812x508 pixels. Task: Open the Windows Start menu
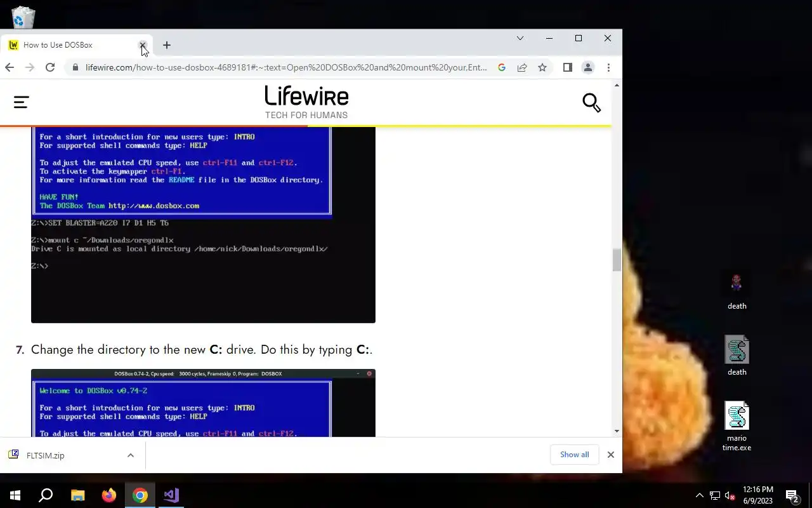pos(15,495)
